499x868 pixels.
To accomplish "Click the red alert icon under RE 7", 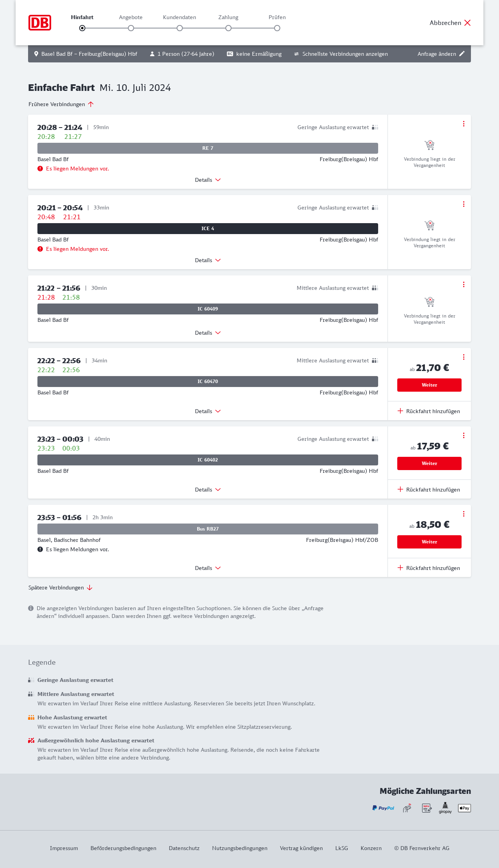I will pos(40,169).
